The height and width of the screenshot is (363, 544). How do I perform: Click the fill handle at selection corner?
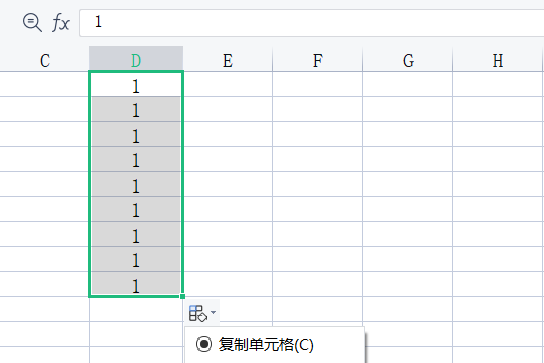click(x=182, y=296)
